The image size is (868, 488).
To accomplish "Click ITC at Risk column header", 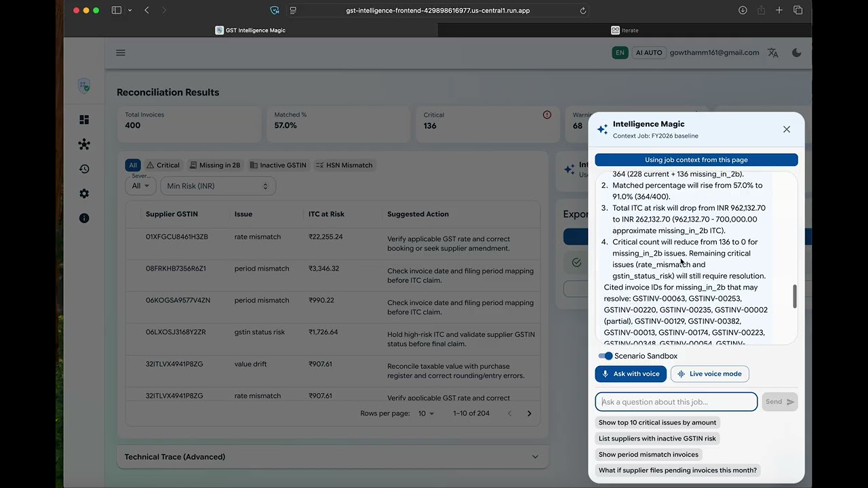I will coord(326,214).
